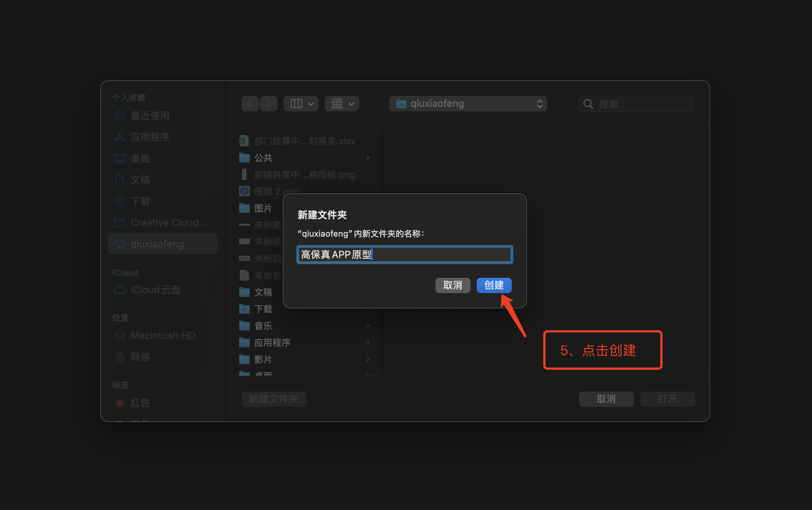Click the icon grouping grid button
812x510 pixels.
[337, 104]
